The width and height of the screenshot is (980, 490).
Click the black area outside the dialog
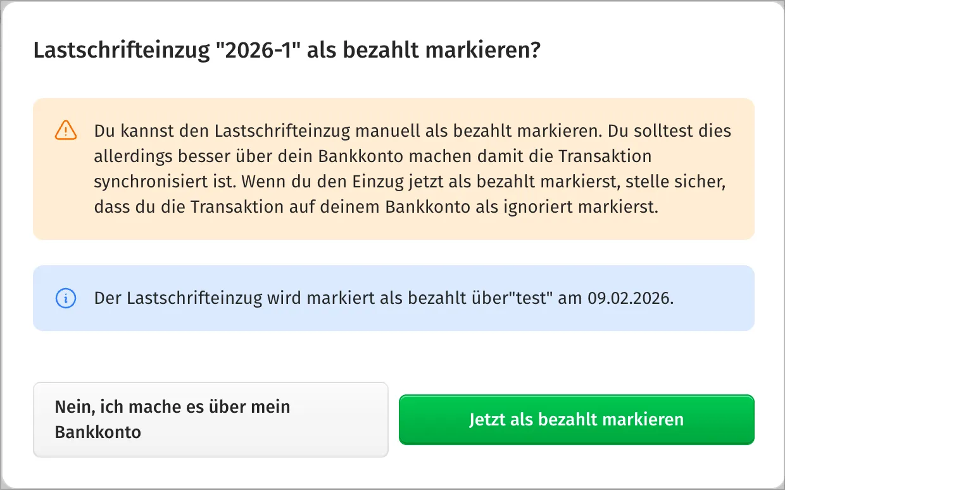click(886, 253)
